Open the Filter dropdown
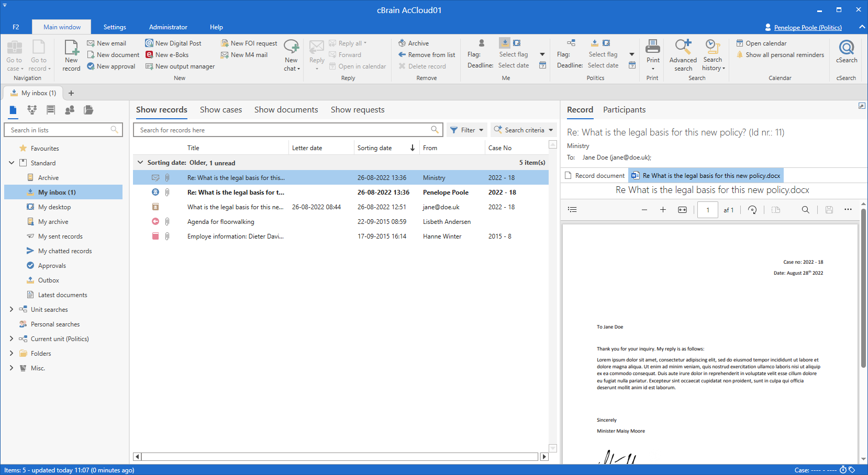 (467, 130)
